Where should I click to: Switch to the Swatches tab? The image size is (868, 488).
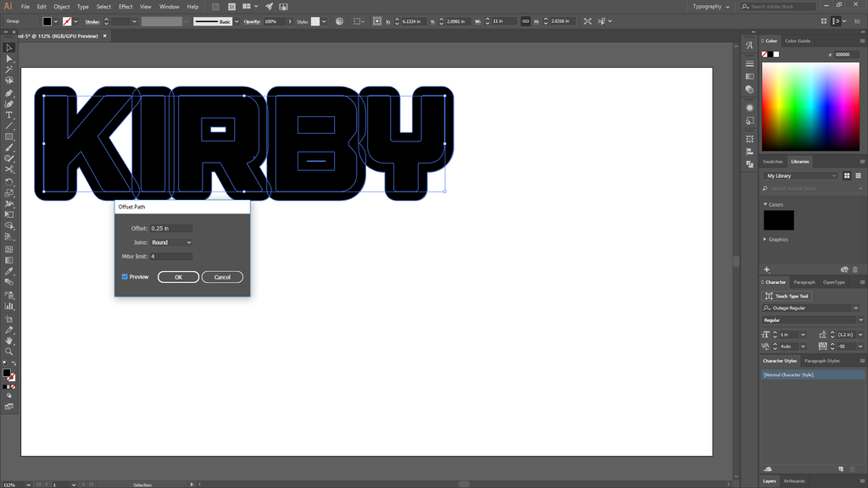[773, 161]
